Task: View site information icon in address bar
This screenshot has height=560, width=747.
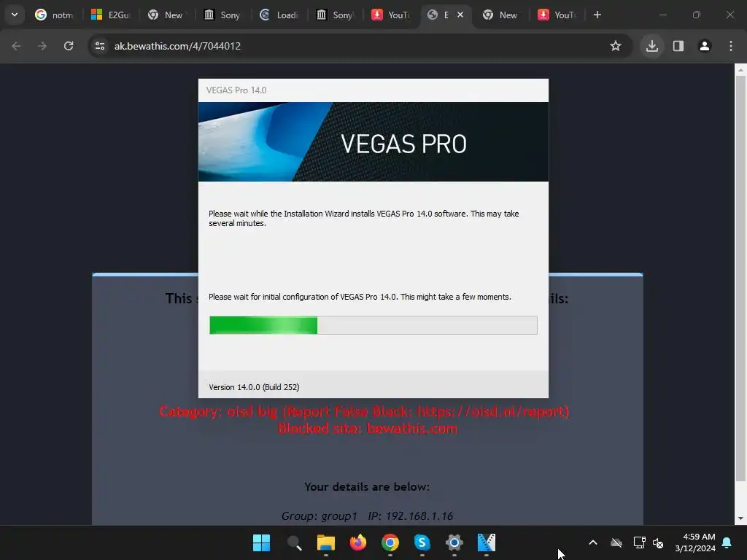Action: coord(100,46)
